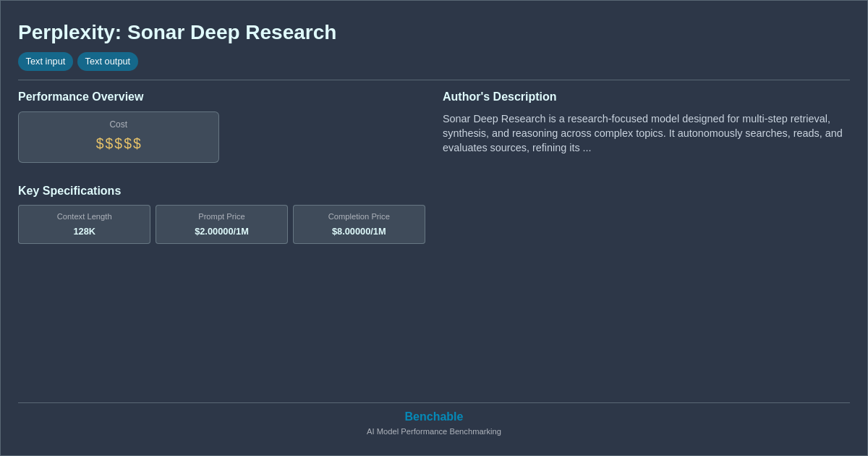868x456 pixels.
Task: Click the 128K value
Action: pyautogui.click(x=84, y=232)
